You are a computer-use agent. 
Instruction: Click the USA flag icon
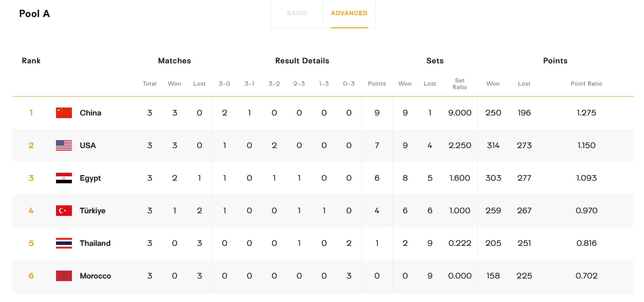(x=64, y=145)
